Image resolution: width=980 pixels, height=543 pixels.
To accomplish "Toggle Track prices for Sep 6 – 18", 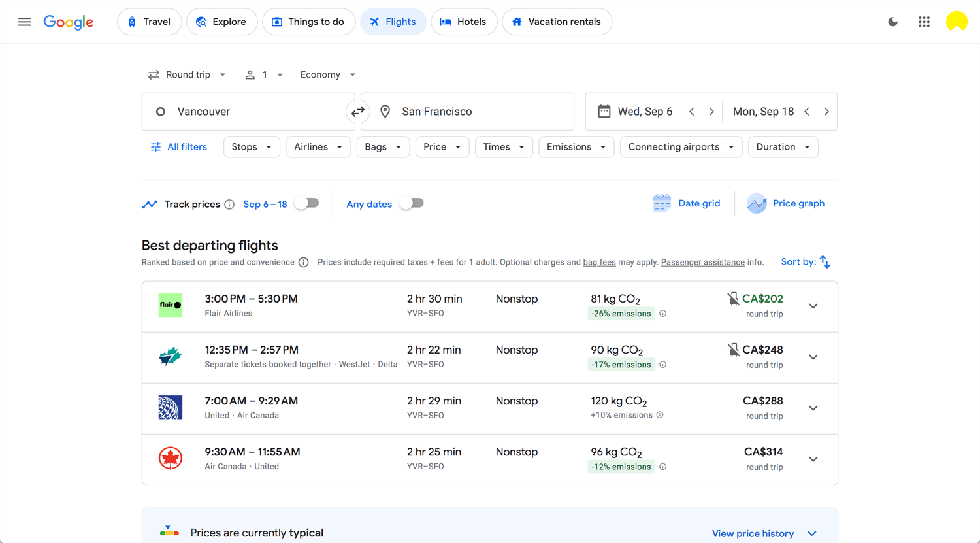I will (x=306, y=203).
